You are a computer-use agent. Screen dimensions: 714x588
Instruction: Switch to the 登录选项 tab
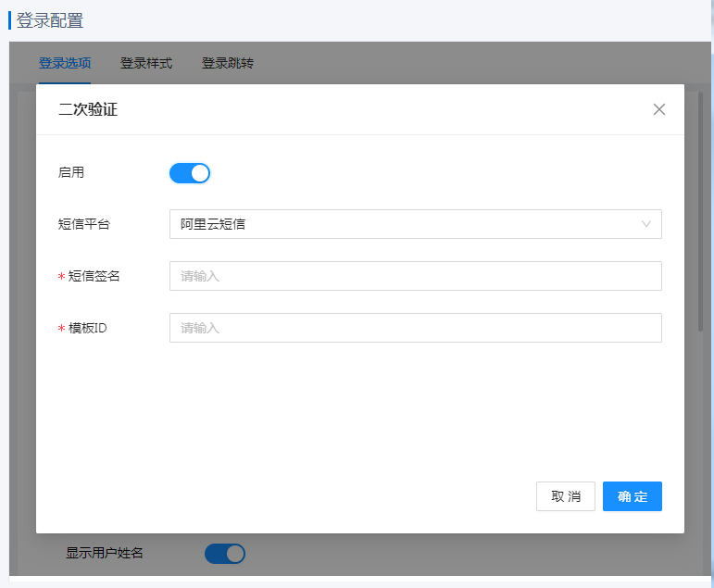[65, 64]
